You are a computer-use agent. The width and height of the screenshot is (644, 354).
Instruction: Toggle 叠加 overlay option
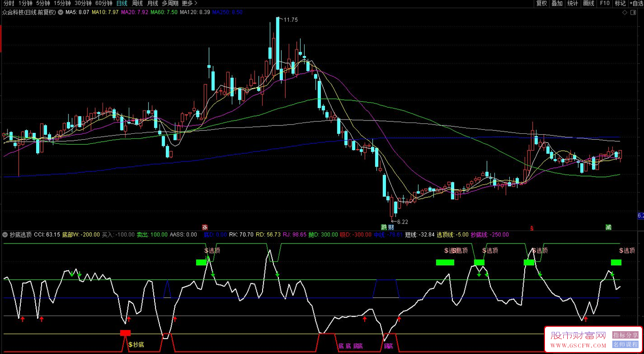coord(557,3)
